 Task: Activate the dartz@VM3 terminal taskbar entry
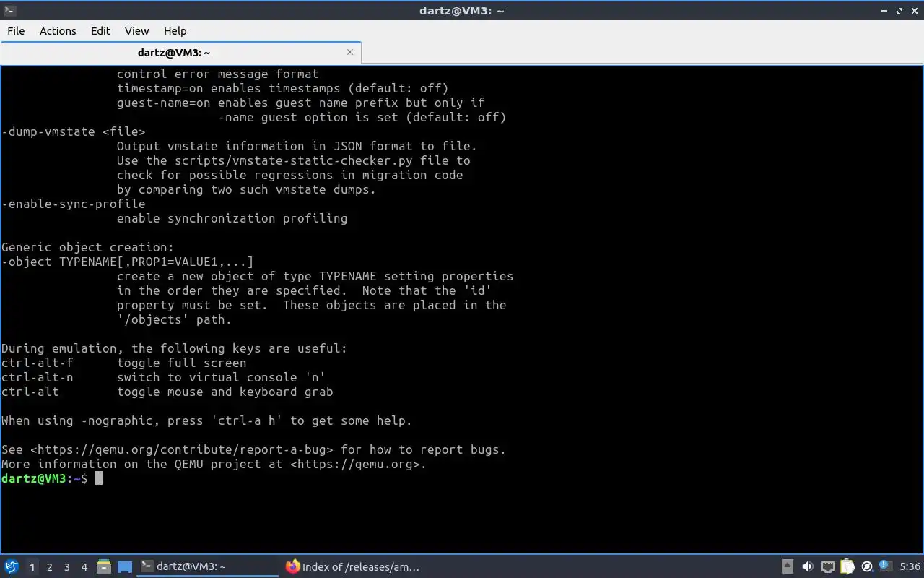[208, 566]
